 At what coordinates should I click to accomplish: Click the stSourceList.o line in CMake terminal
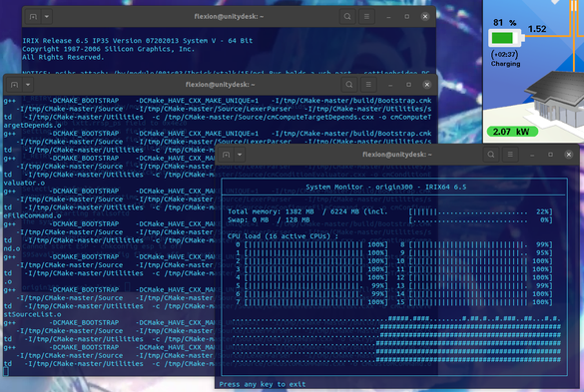coord(32,314)
